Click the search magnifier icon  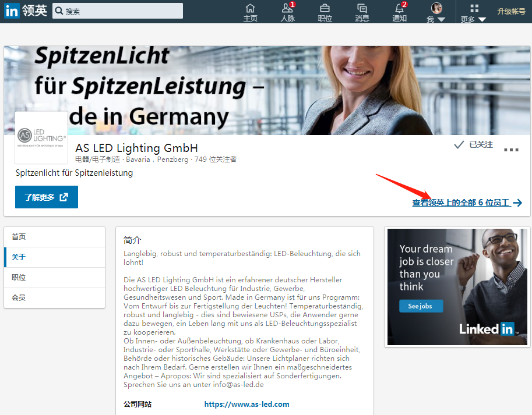click(59, 11)
